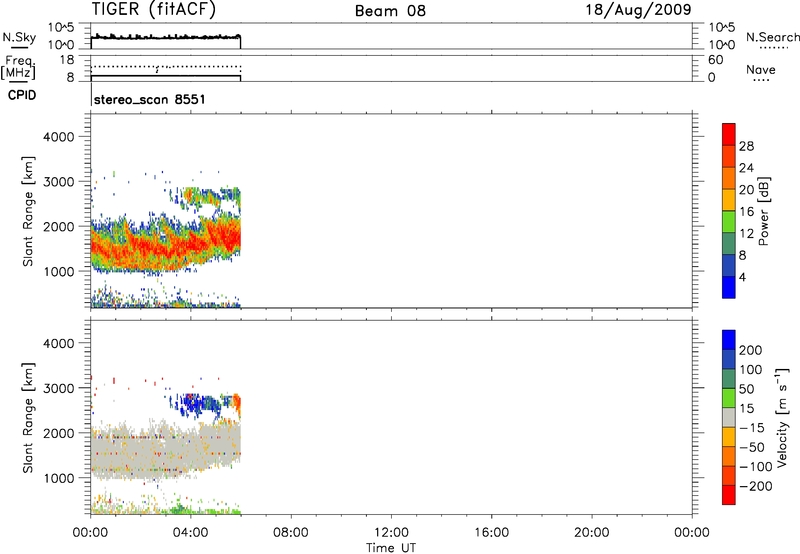Click the '200' velocity colorbar value
Viewport: 800px width, 554px height.
(x=751, y=350)
